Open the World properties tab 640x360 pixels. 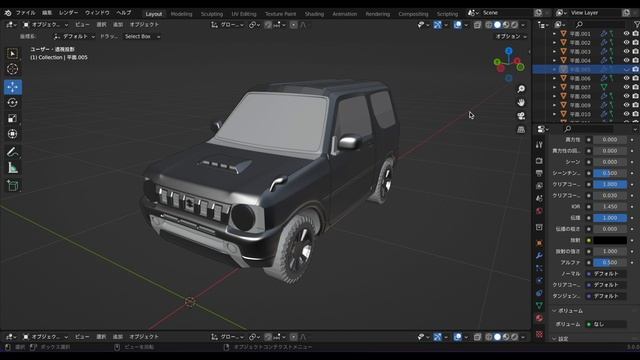pyautogui.click(x=539, y=211)
